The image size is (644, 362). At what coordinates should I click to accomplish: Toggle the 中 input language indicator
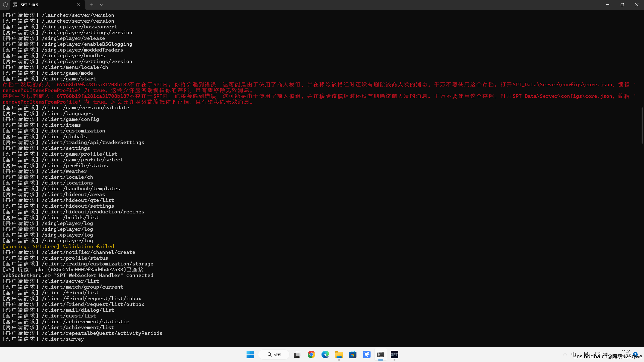pos(574,354)
